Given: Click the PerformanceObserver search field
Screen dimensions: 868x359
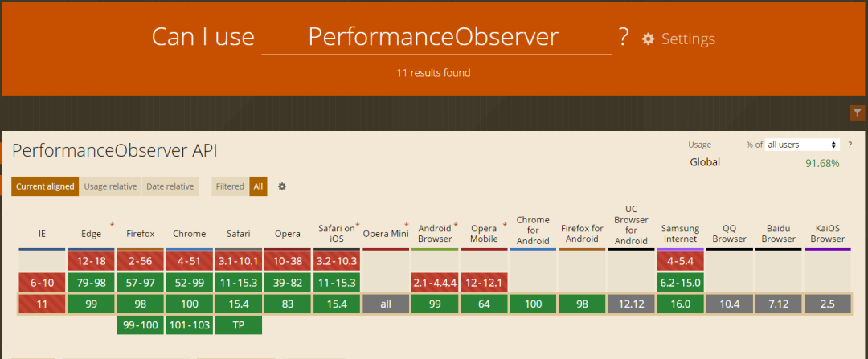Looking at the screenshot, I should coord(436,38).
